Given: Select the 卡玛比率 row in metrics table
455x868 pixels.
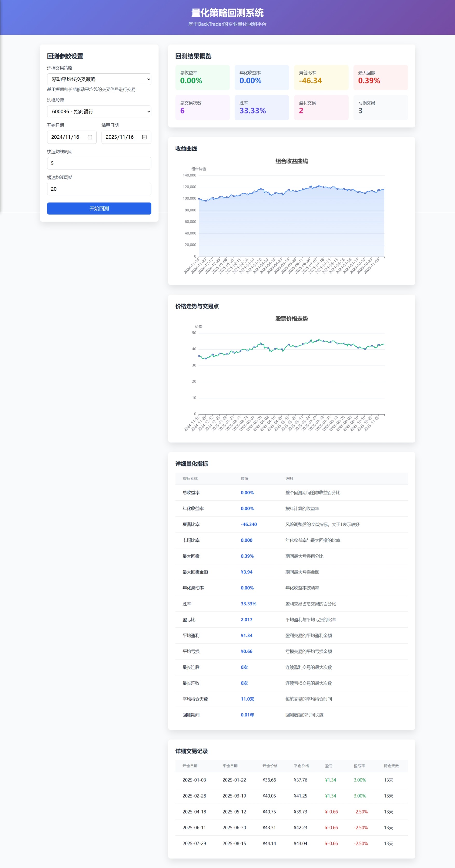Looking at the screenshot, I should (291, 540).
